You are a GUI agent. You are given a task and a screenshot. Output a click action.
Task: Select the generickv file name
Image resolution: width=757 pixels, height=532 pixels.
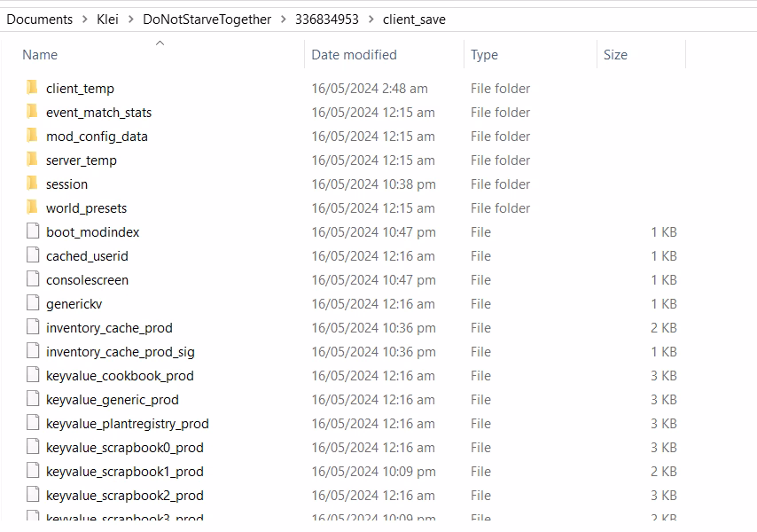74,304
